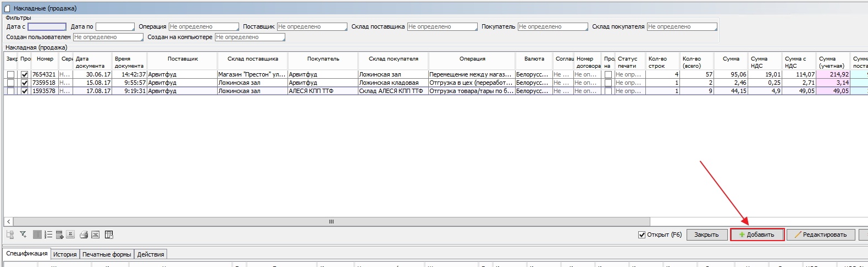Click the group tree icon in bottom toolbar
Image resolution: width=868 pixels, height=267 pixels.
[x=10, y=235]
